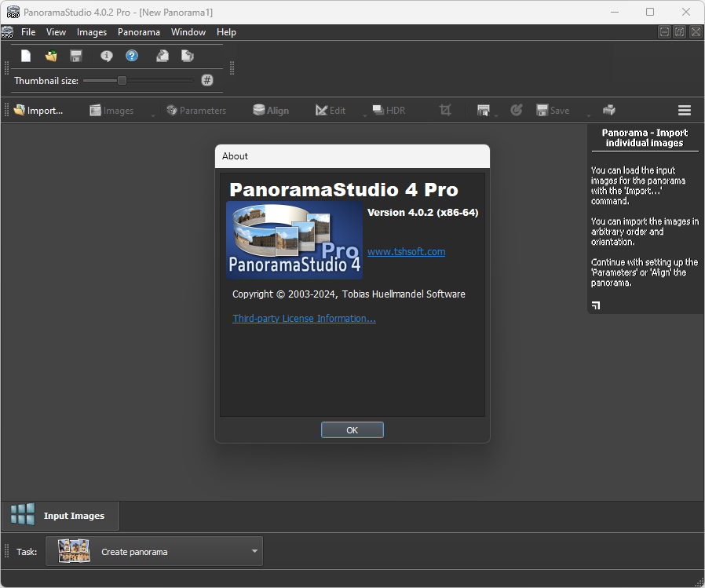
Task: Open help with the blue question mark icon
Action: coord(132,56)
